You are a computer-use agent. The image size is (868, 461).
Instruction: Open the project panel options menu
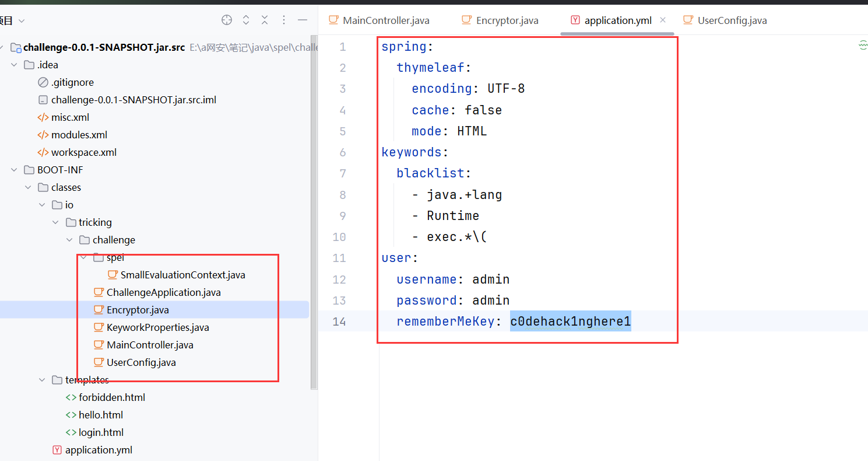284,20
